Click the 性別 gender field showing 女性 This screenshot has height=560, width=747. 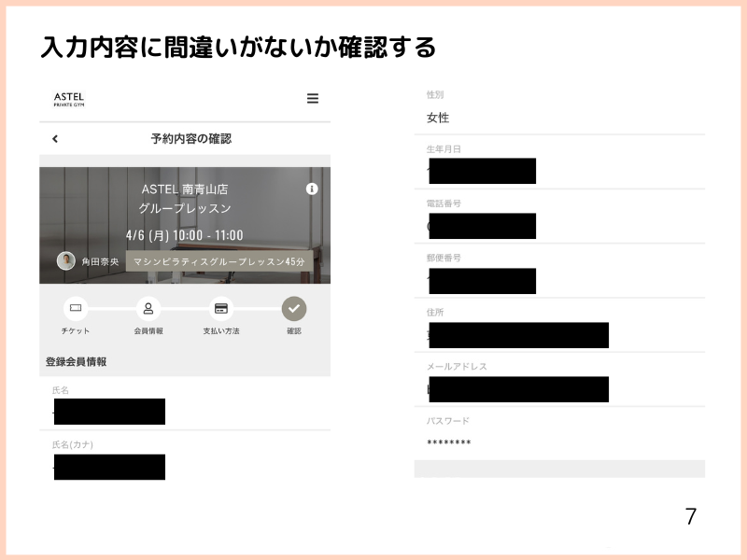[x=439, y=118]
